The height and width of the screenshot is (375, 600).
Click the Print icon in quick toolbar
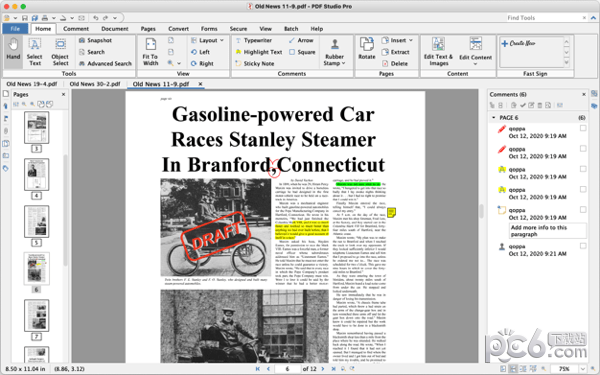(x=45, y=18)
